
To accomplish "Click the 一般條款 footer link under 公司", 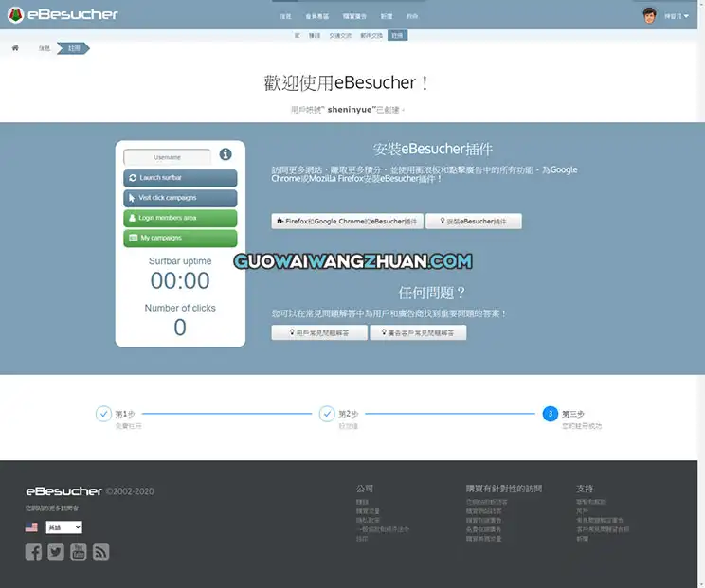I will pyautogui.click(x=383, y=529).
